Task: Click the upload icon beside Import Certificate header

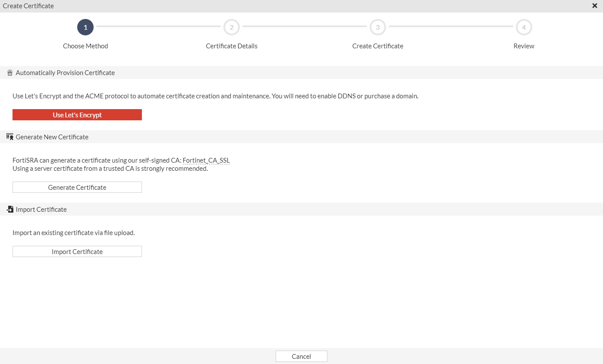Action: tap(10, 209)
